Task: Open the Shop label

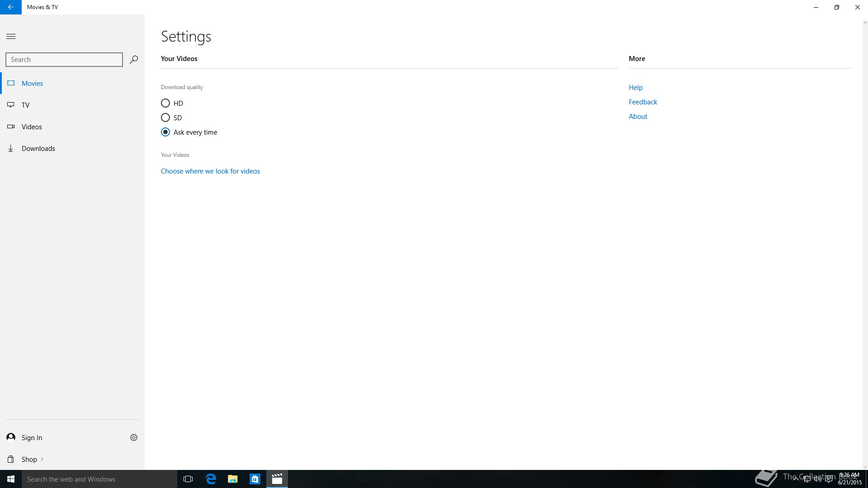Action: (x=29, y=459)
